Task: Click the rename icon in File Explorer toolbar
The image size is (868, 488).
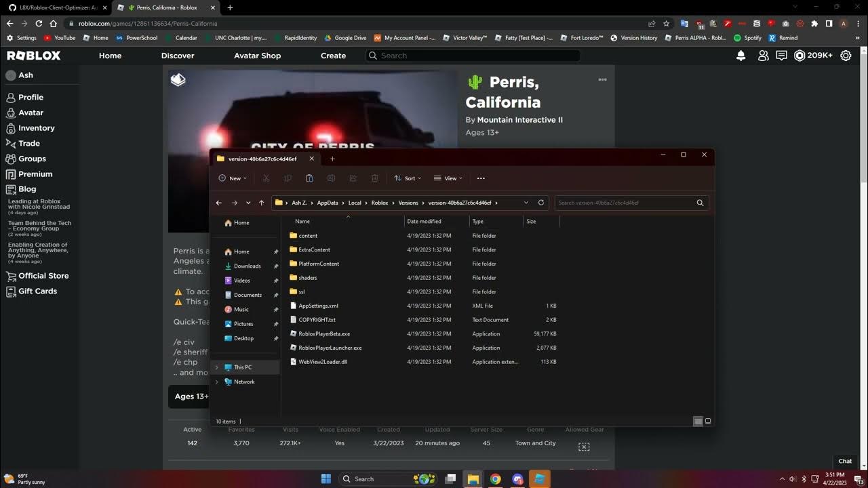Action: 331,178
